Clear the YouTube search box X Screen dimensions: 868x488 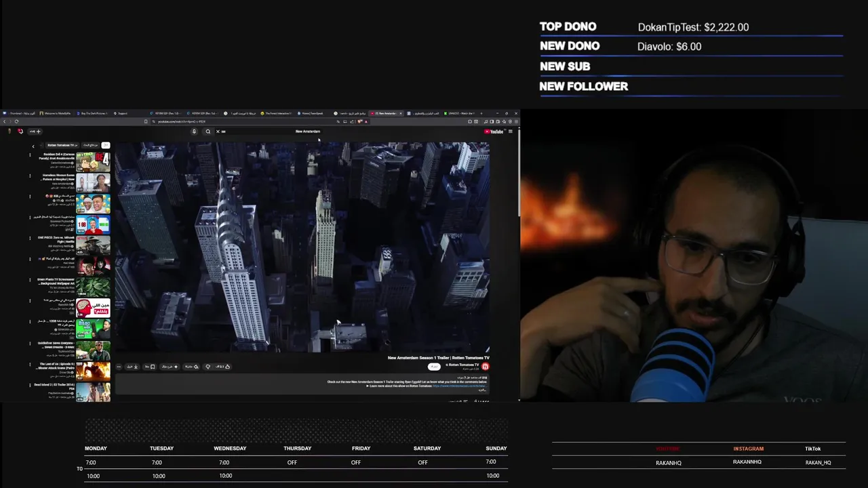pyautogui.click(x=218, y=131)
